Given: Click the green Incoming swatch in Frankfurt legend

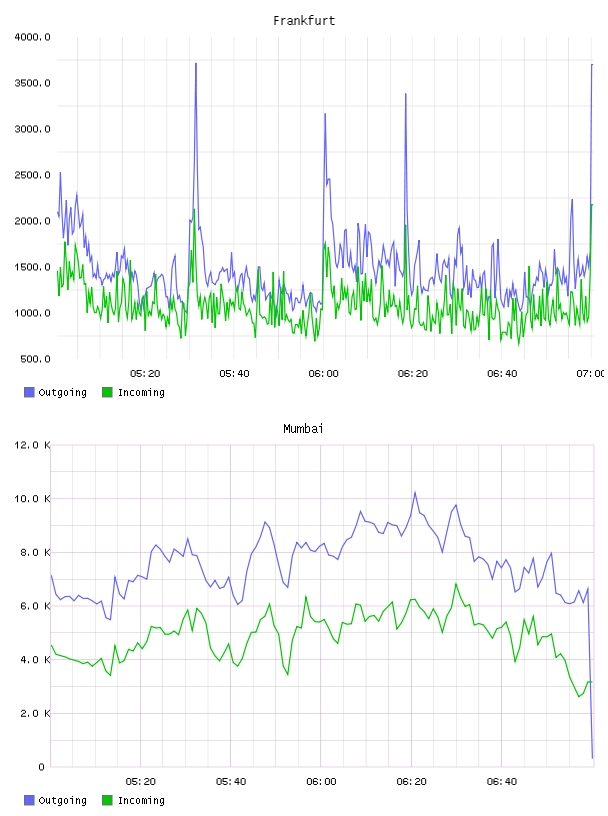Looking at the screenshot, I should (107, 392).
